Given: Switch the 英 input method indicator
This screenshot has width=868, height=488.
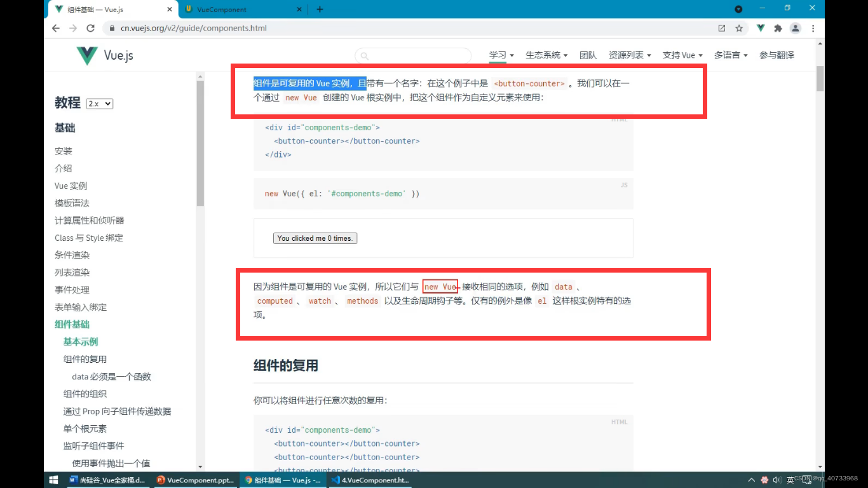Looking at the screenshot, I should [x=790, y=479].
